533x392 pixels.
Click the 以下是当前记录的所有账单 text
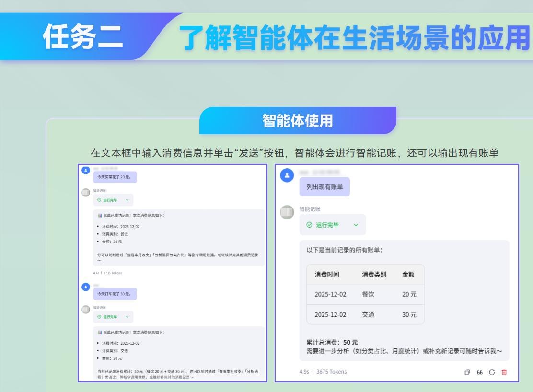pyautogui.click(x=344, y=250)
